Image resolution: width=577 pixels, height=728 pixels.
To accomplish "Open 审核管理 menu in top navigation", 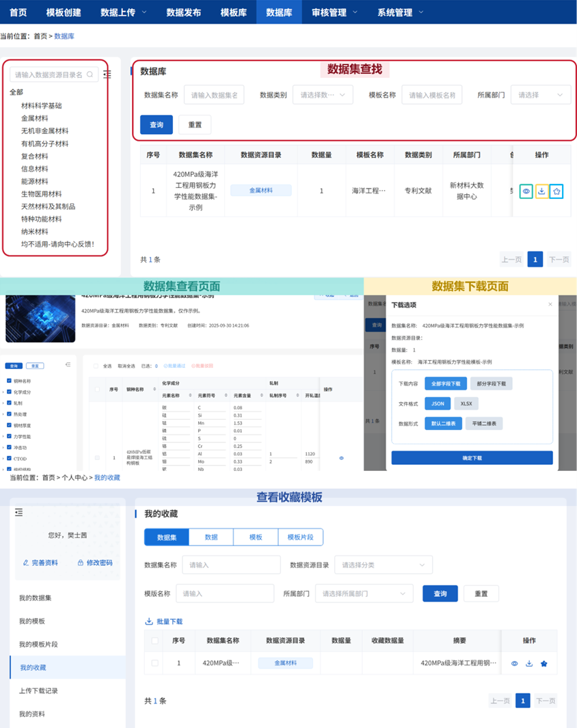I will coord(334,12).
